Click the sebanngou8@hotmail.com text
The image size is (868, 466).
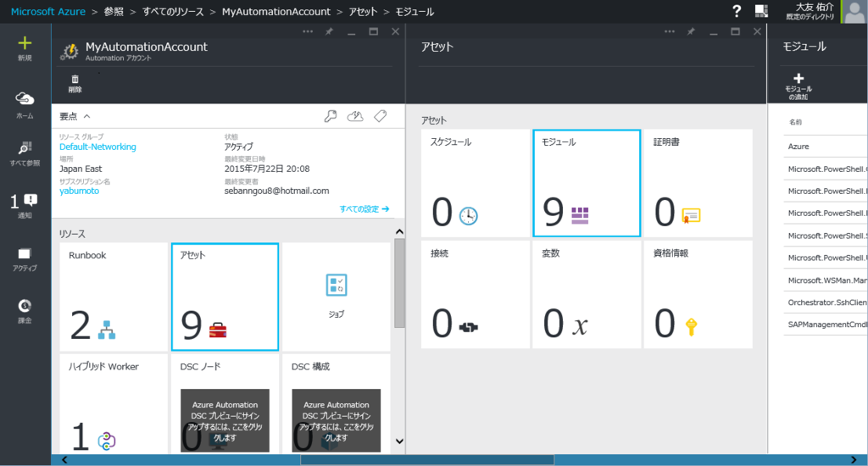click(276, 191)
